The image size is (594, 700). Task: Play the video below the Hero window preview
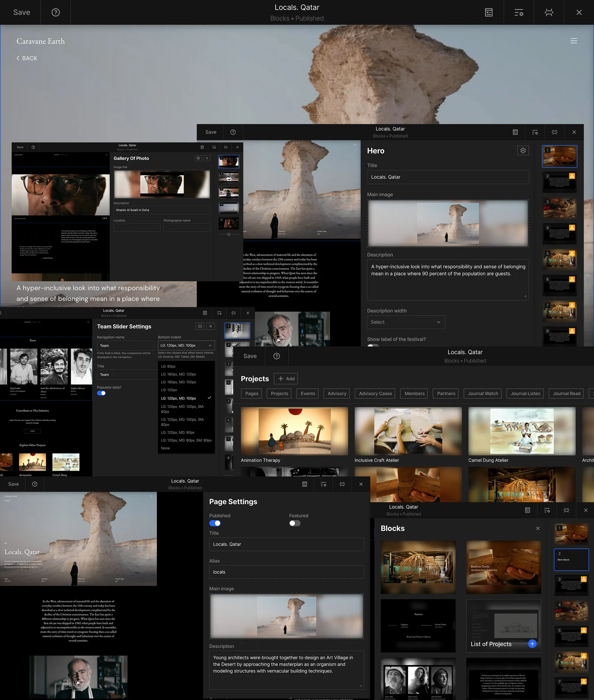click(x=279, y=340)
